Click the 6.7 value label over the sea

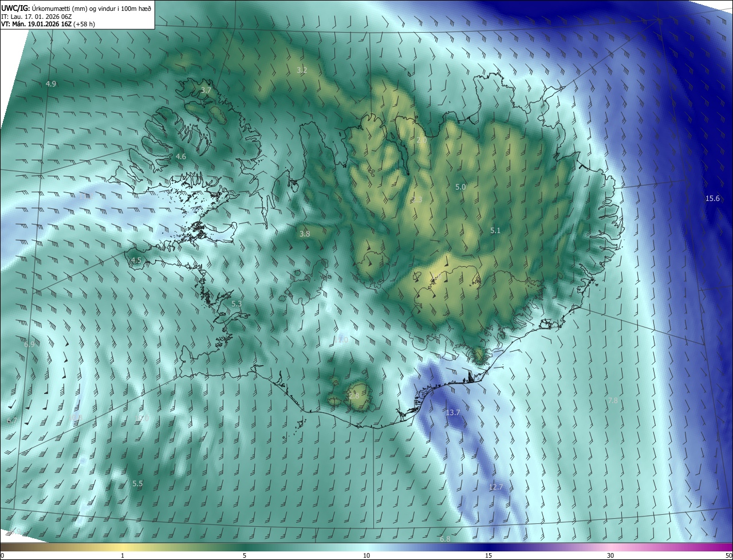pos(11,421)
